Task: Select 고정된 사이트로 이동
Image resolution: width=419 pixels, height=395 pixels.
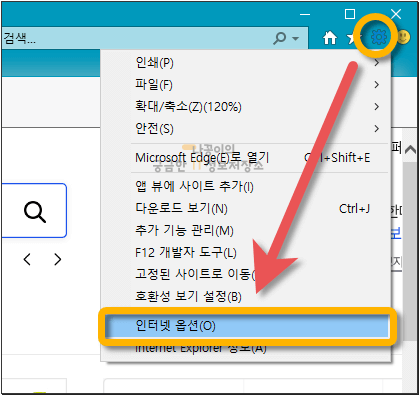Action: click(x=246, y=275)
